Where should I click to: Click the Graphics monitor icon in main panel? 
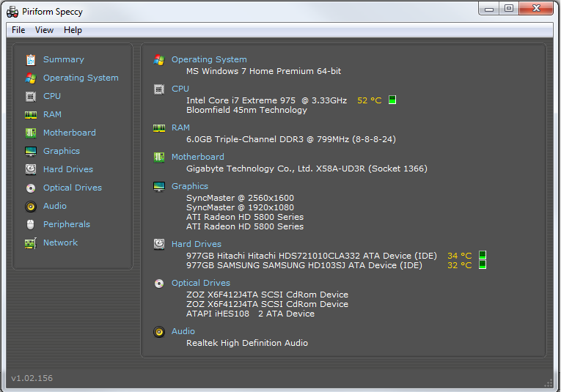pos(159,187)
